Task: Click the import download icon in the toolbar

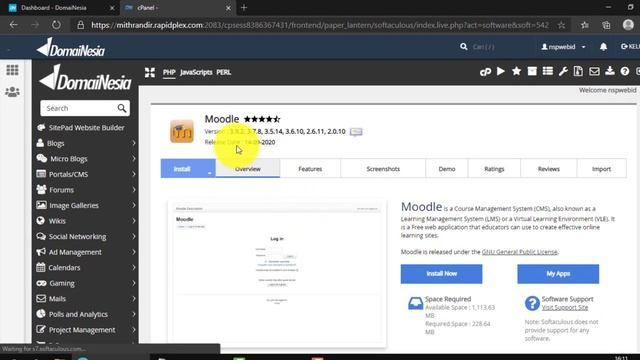Action: pos(610,71)
